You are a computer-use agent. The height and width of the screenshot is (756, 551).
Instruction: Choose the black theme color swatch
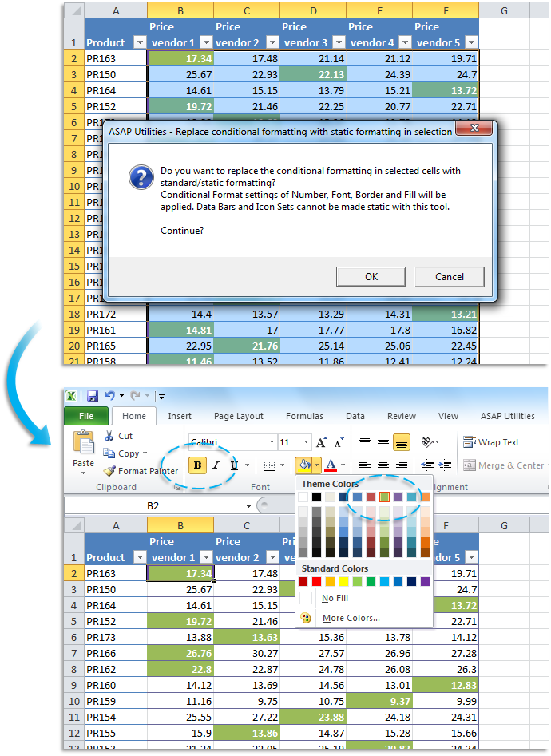click(316, 497)
